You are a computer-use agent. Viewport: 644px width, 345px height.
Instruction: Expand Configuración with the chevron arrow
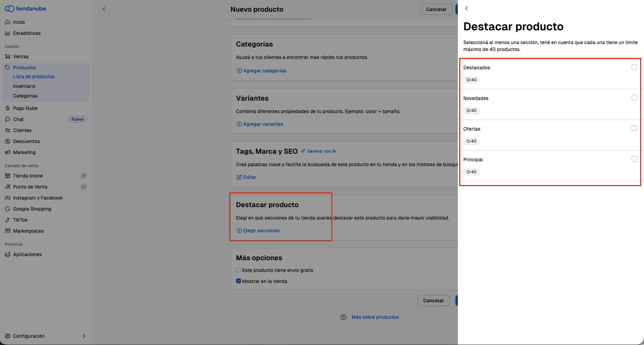click(x=84, y=336)
